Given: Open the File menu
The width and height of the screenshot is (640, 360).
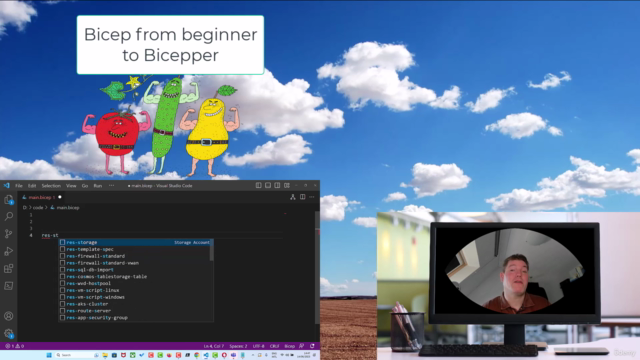Looking at the screenshot, I should [19, 186].
